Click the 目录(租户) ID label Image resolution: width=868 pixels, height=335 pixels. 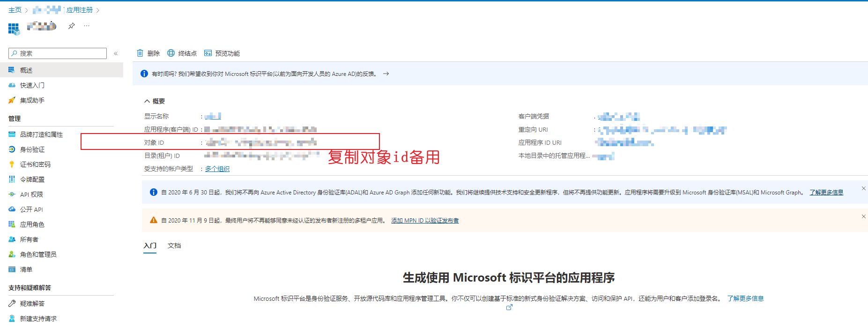162,156
